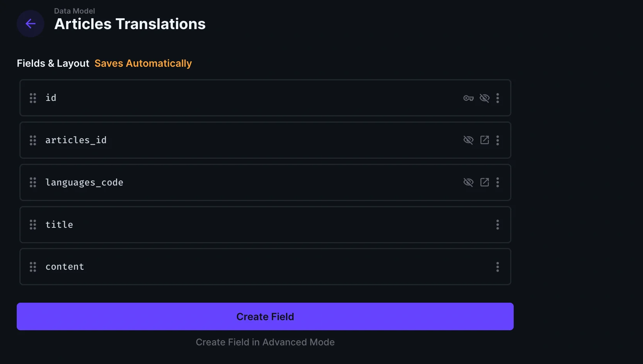
Task: Open the options menu for id field
Action: tap(497, 98)
